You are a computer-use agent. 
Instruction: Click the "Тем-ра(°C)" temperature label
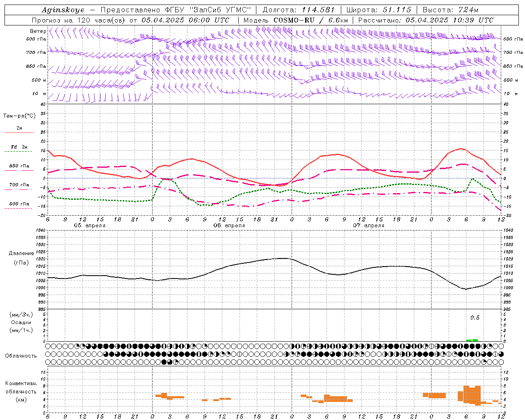click(19, 116)
